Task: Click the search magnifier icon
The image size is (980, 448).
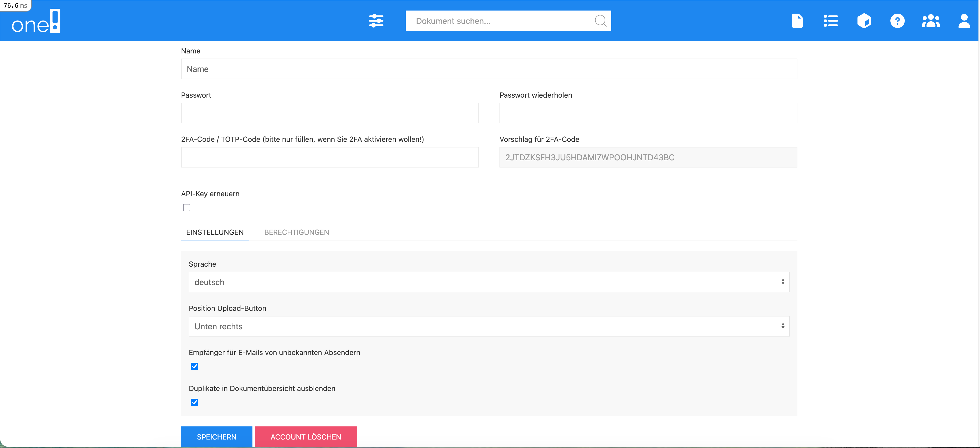Action: point(600,21)
